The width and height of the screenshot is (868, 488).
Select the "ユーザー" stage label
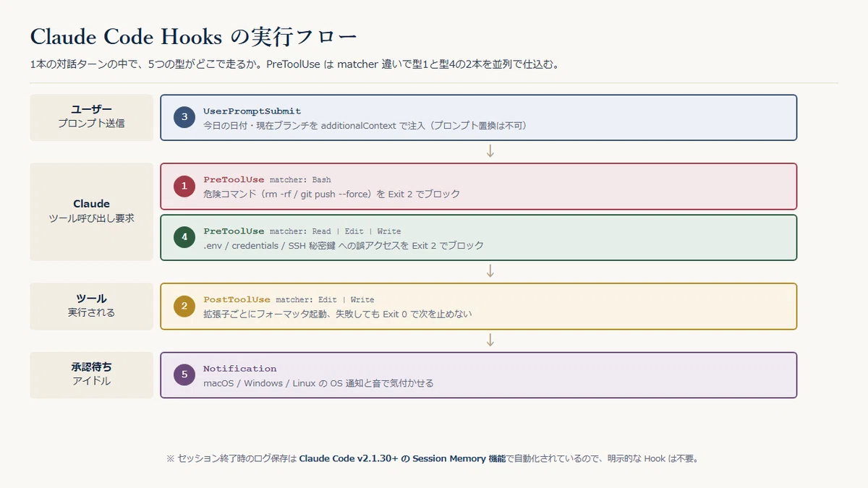click(92, 109)
